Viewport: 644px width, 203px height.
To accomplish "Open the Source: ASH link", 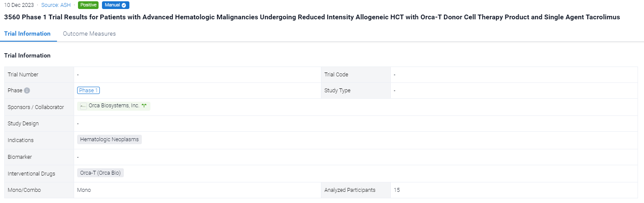I will point(57,5).
